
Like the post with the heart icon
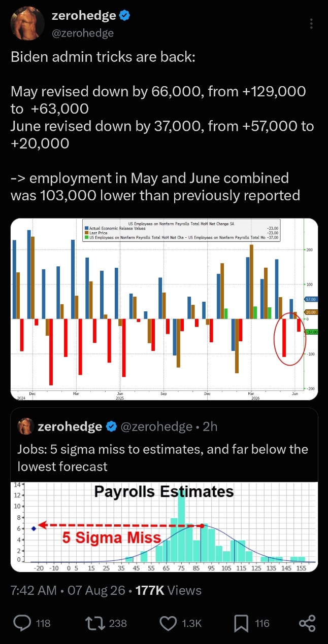[x=169, y=623]
